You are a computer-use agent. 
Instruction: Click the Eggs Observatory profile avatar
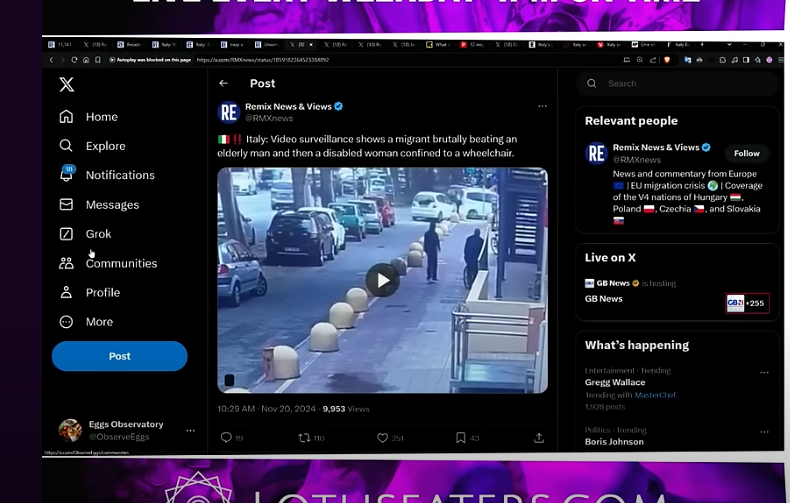[71, 430]
